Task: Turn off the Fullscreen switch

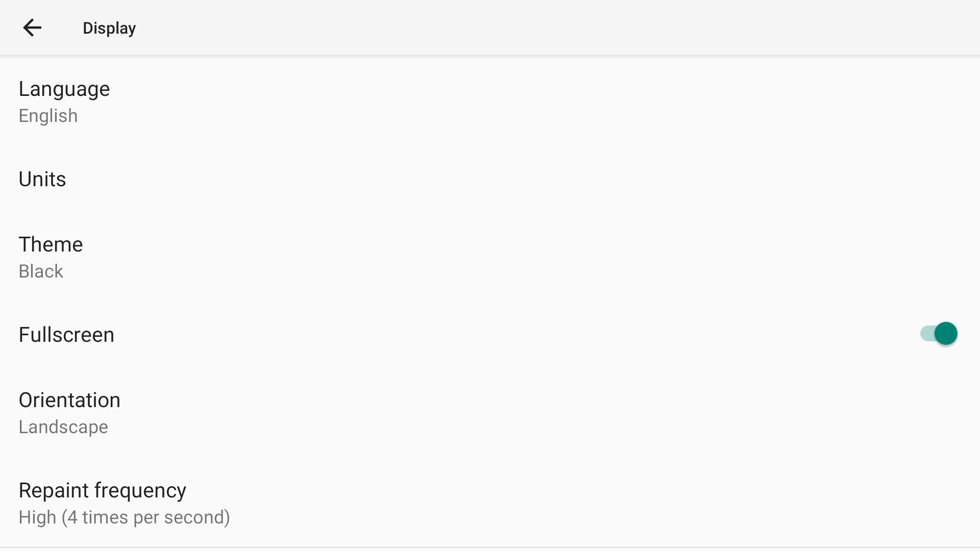Action: pos(938,334)
